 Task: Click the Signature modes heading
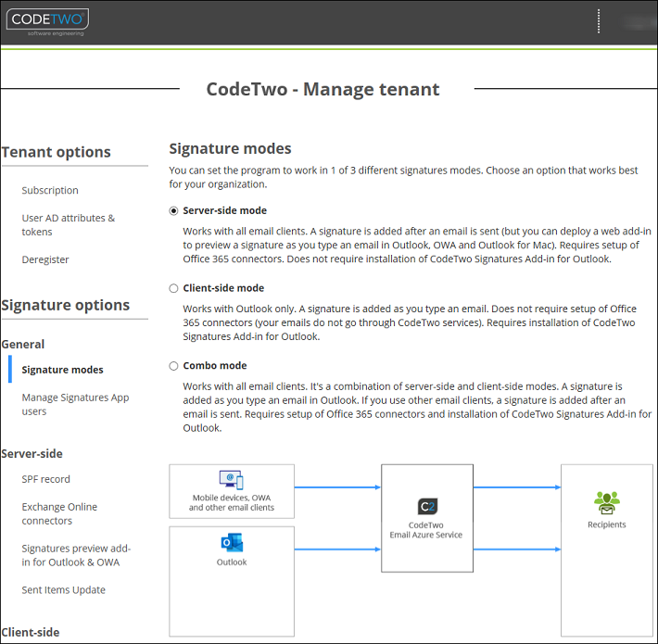(x=231, y=148)
